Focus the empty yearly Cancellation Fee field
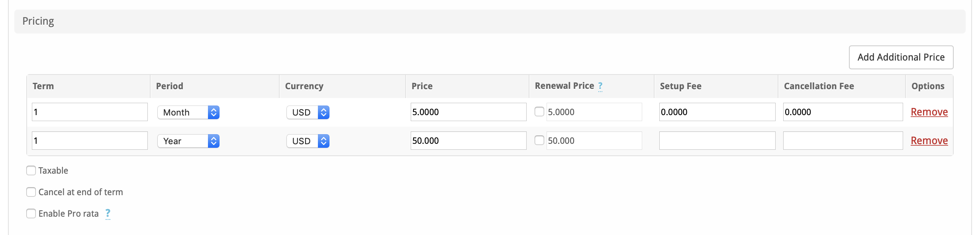This screenshot has height=235, width=980. click(843, 141)
